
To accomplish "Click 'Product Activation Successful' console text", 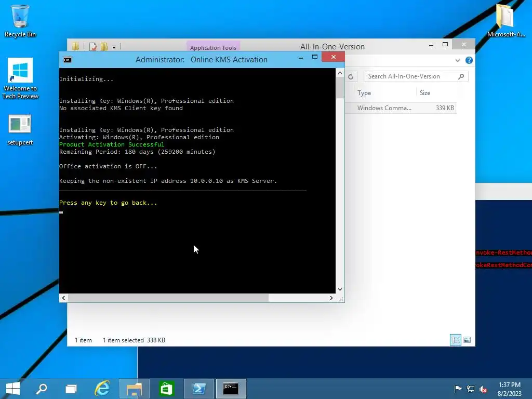I will [112, 144].
